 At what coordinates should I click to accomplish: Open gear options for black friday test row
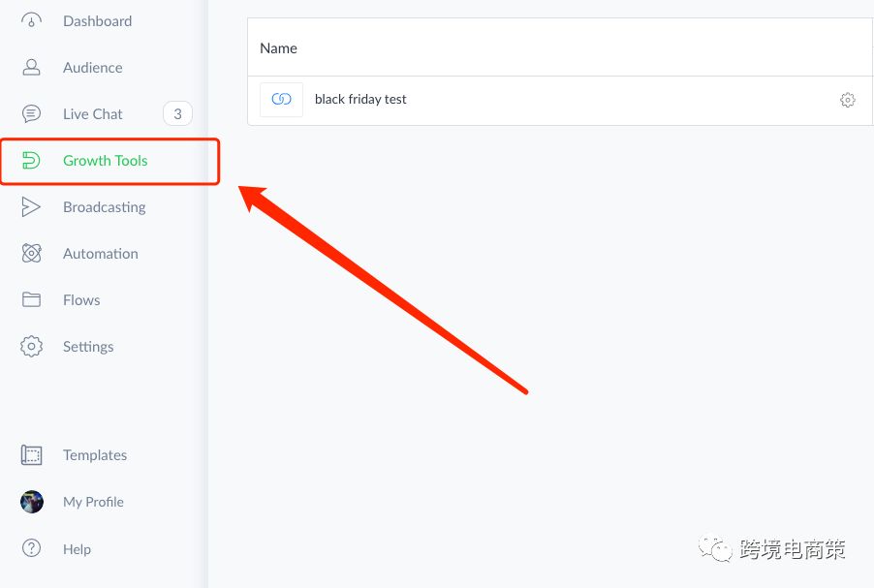pyautogui.click(x=847, y=100)
